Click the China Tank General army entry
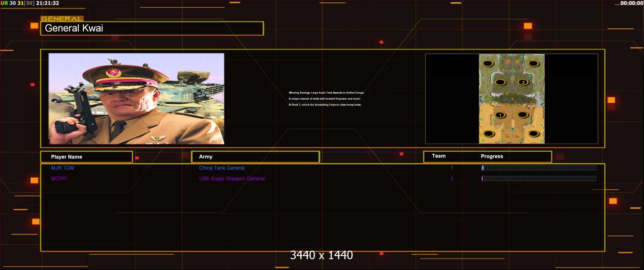Screen dimensions: 644x270 (222, 168)
